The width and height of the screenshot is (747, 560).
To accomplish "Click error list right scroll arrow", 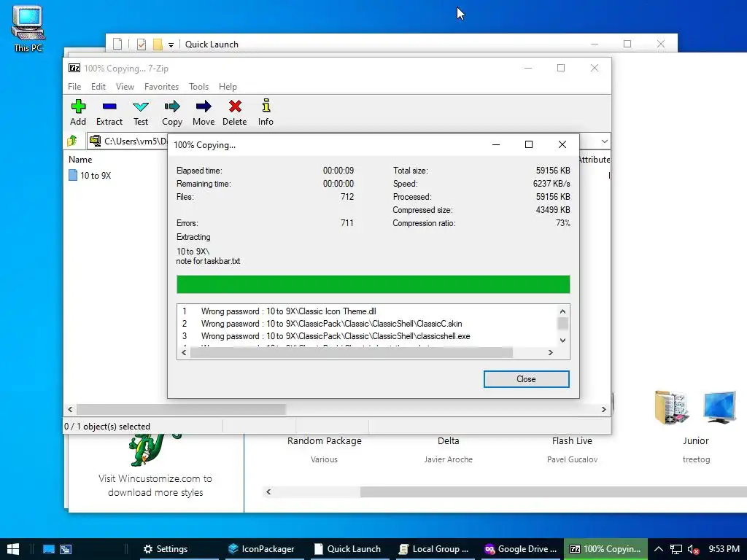I will pos(550,352).
